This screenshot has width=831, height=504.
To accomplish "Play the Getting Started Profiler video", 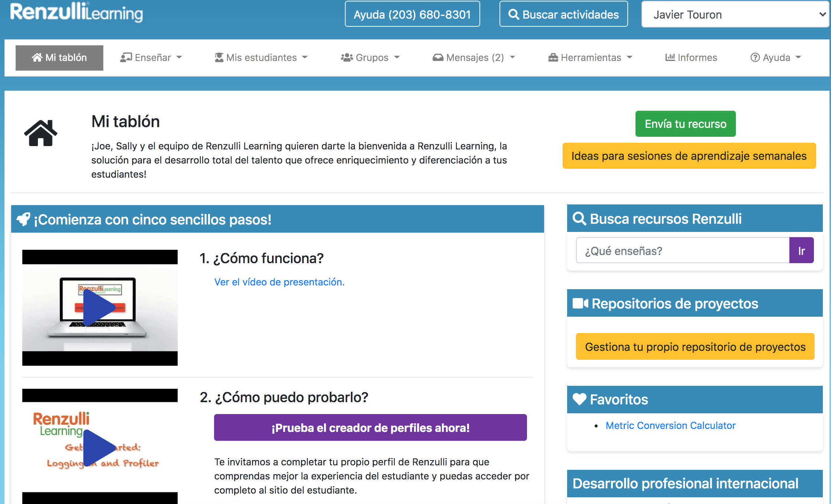I will pos(99,448).
